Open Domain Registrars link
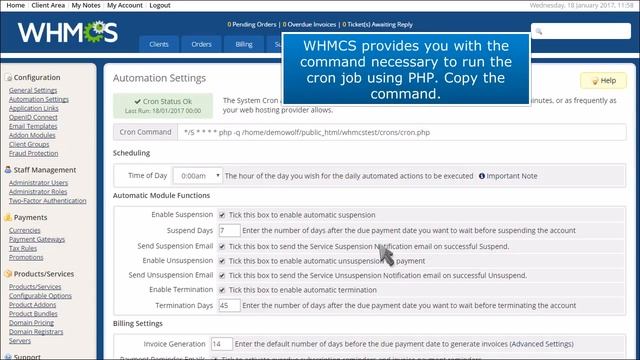The height and width of the screenshot is (360, 640). [x=36, y=332]
